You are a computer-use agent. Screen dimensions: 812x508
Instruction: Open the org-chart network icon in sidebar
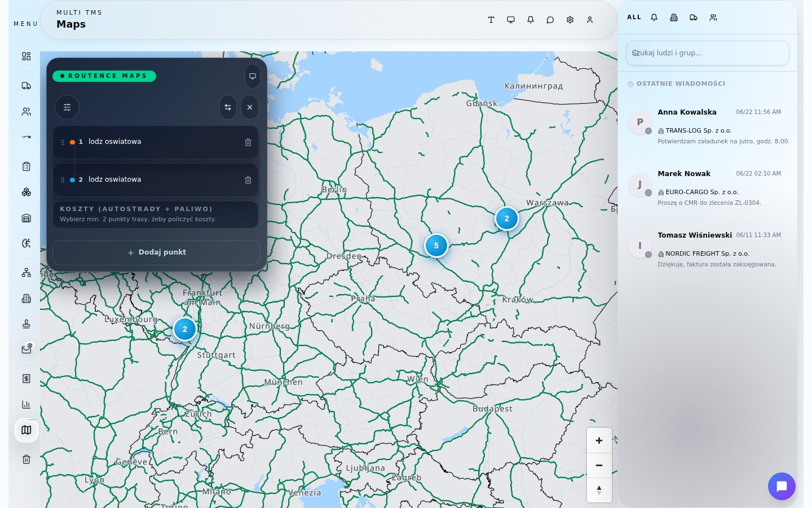click(x=26, y=273)
